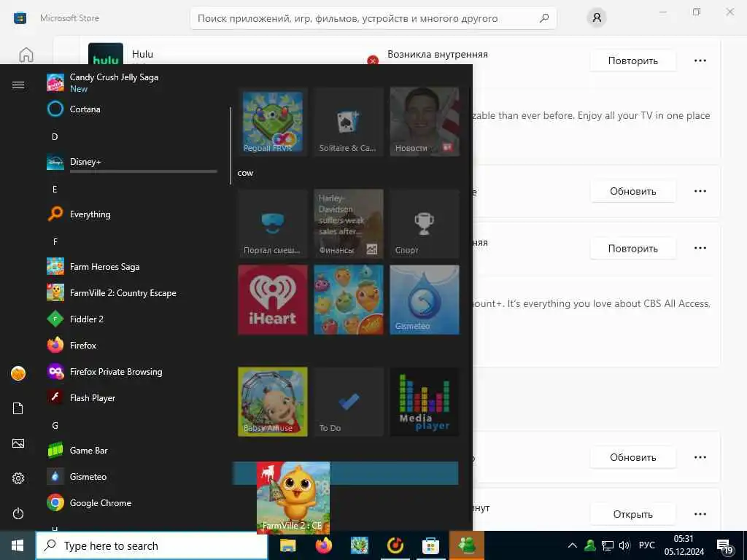Viewport: 747px width, 560px height.
Task: Open the user account avatar in Start sidebar
Action: (18, 373)
